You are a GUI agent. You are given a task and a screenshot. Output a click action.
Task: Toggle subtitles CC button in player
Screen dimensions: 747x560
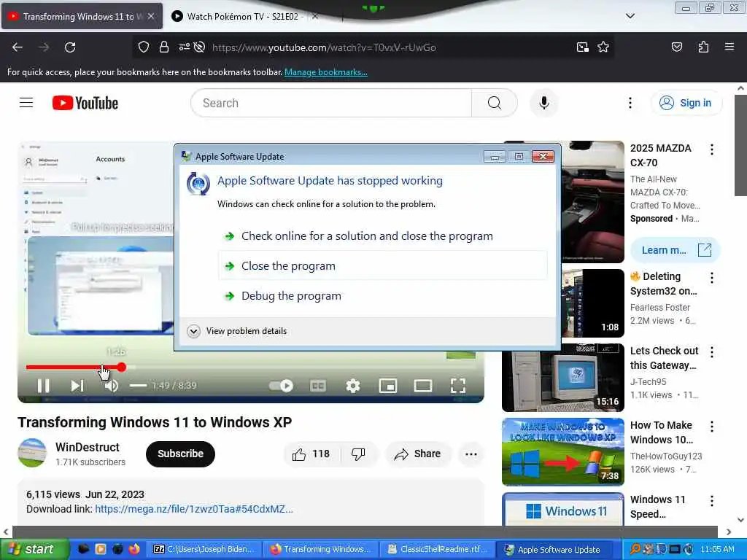pyautogui.click(x=318, y=386)
